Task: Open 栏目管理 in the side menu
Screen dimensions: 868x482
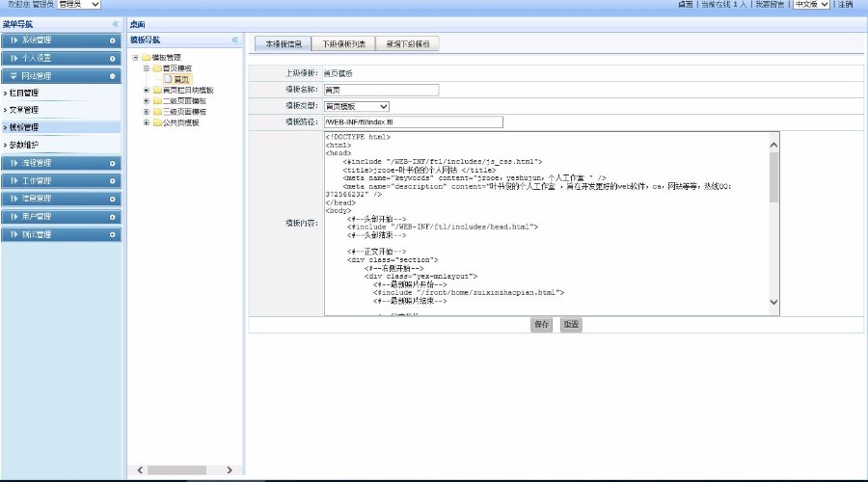Action: pos(24,93)
